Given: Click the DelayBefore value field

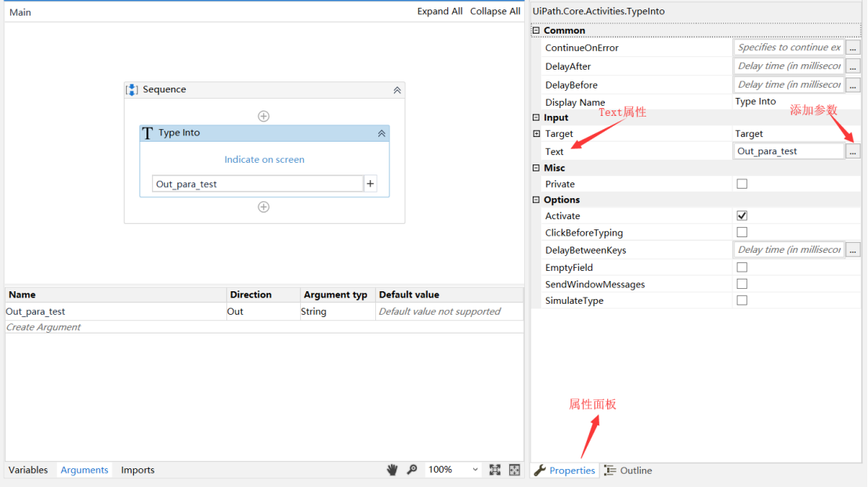Looking at the screenshot, I should coord(789,85).
